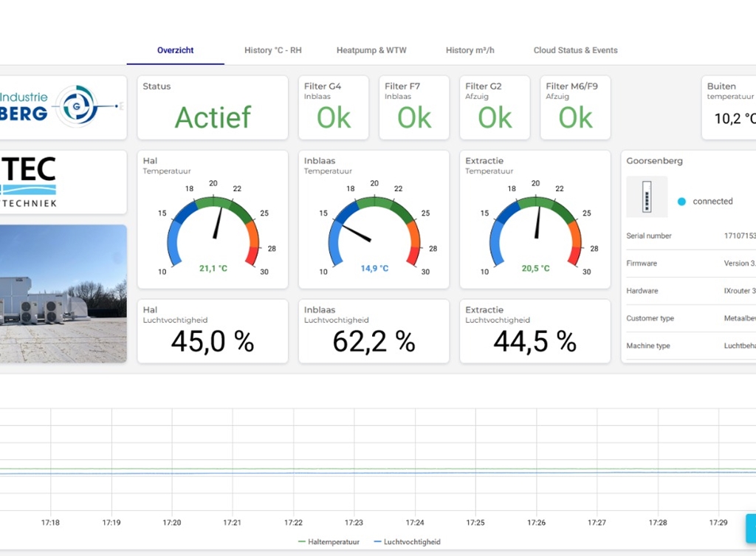Viewport: 756px width, 556px height.
Task: Toggle Luchtvochtigheid series in chart legend
Action: click(407, 542)
